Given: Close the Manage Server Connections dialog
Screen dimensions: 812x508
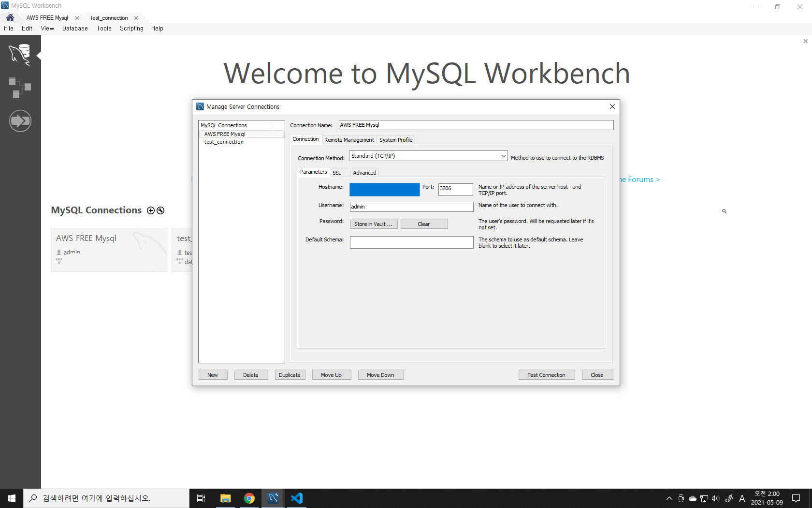Looking at the screenshot, I should click(612, 106).
